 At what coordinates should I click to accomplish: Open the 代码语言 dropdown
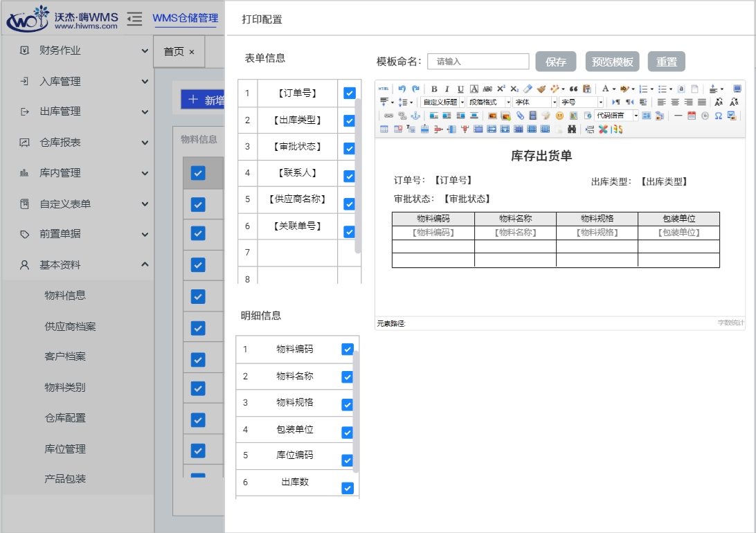(617, 116)
